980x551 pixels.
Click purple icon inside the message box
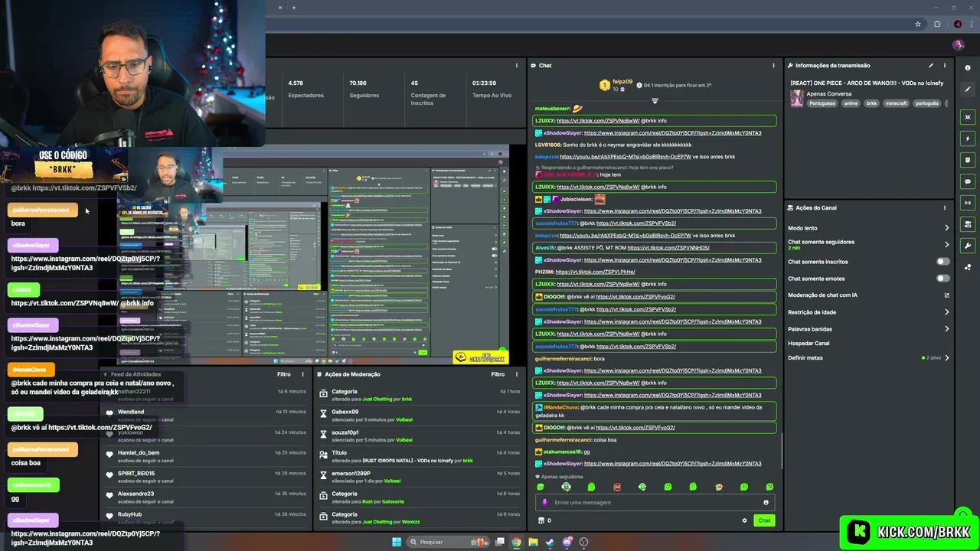pyautogui.click(x=545, y=503)
